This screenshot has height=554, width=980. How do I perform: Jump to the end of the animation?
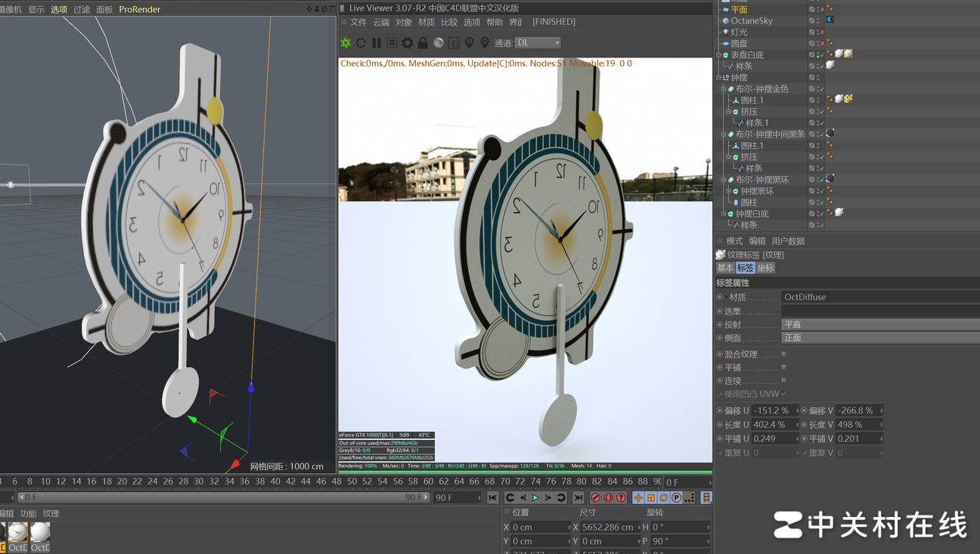(x=578, y=497)
